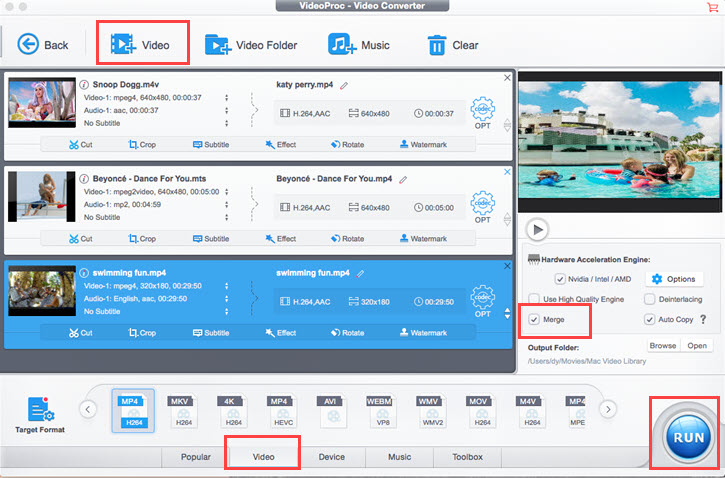Apply Effect to Snoop Dogg.m4v
The width and height of the screenshot is (725, 478).
pos(281,145)
